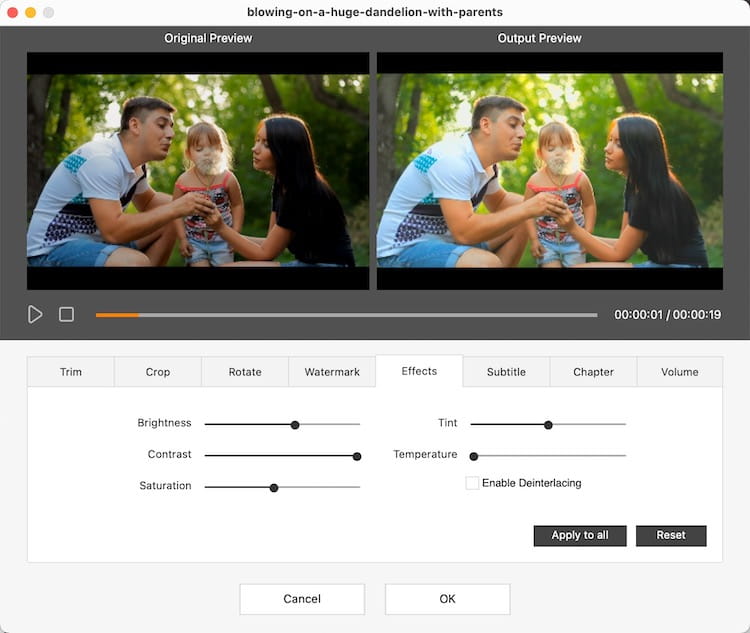Click the Apply to all button

pyautogui.click(x=580, y=535)
